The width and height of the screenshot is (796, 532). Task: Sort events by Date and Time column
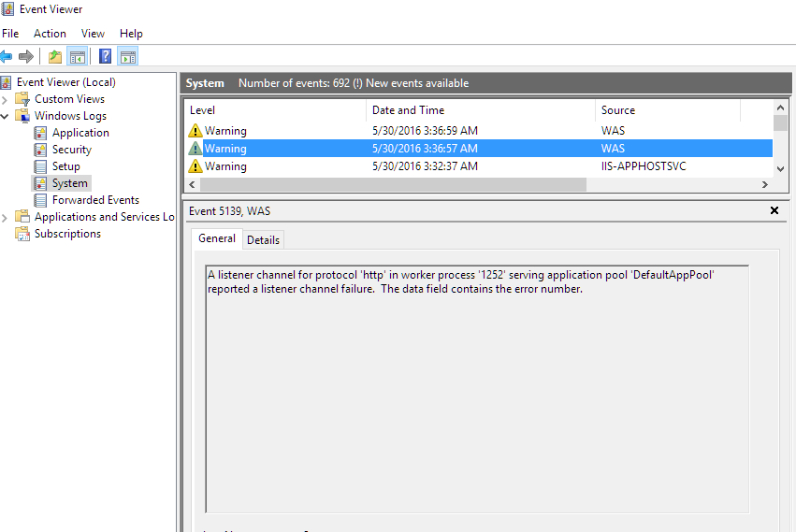408,110
